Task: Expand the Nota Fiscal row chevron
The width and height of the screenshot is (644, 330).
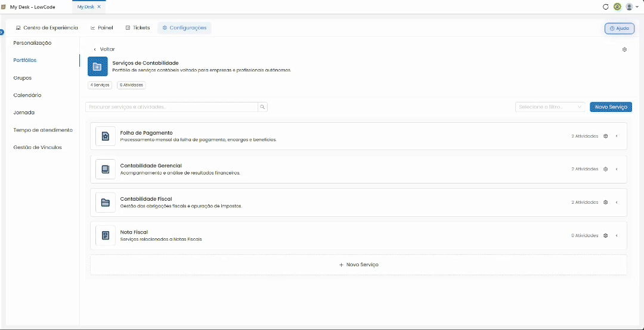Action: click(617, 236)
